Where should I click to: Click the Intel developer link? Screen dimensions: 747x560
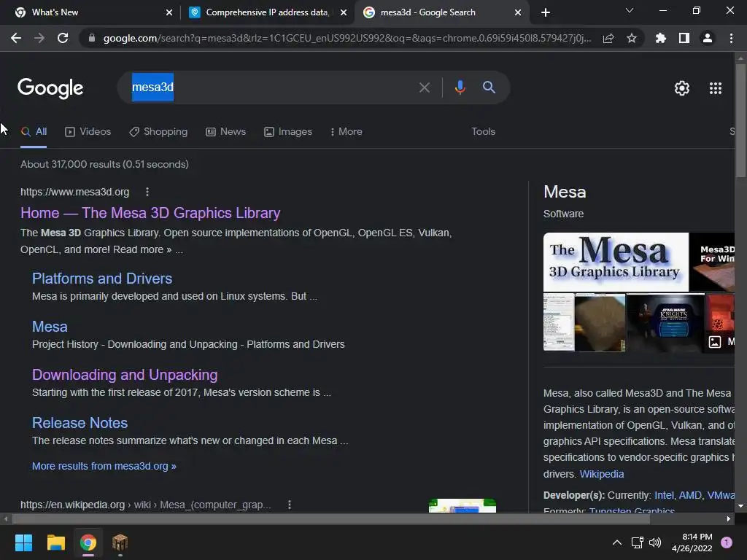point(664,495)
